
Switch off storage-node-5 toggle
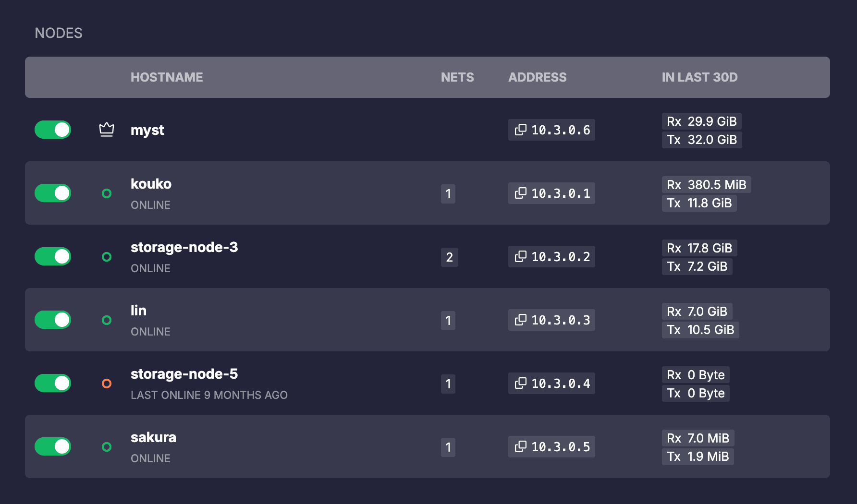pyautogui.click(x=53, y=383)
